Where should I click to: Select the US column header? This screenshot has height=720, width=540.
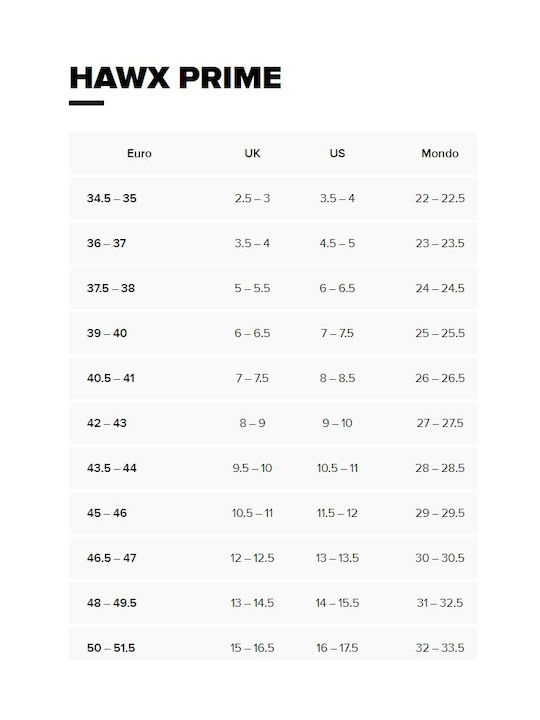click(337, 153)
